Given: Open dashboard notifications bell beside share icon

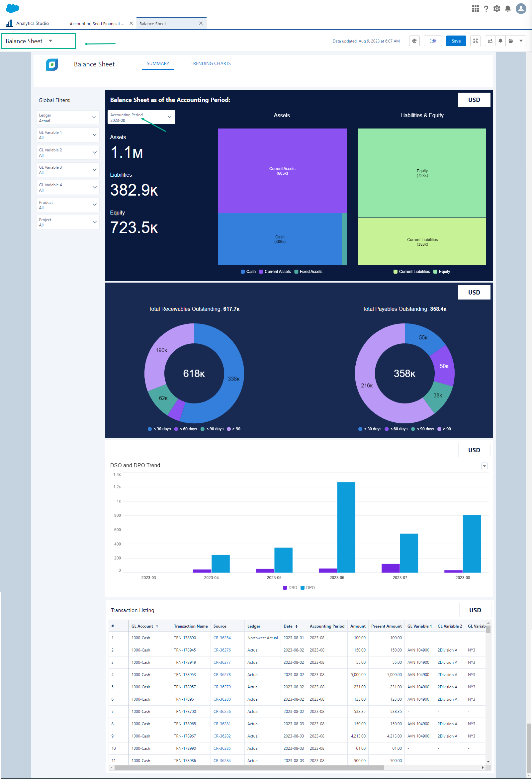Looking at the screenshot, I should click(500, 41).
